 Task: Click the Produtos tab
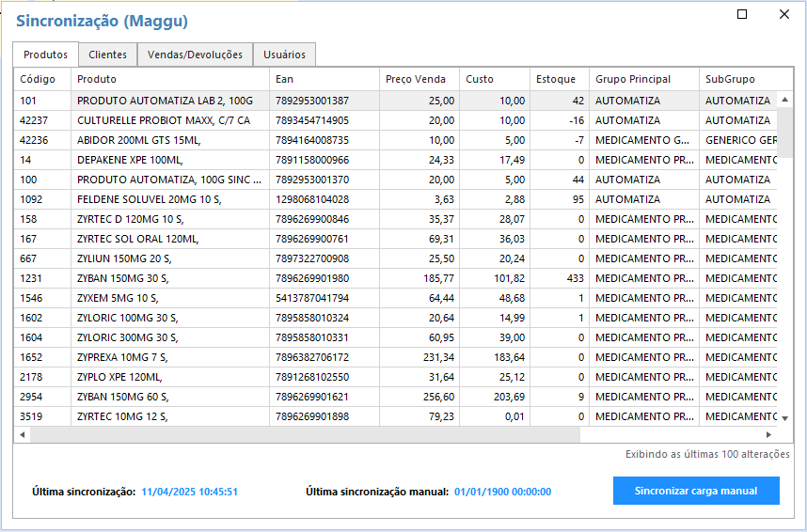(x=45, y=55)
